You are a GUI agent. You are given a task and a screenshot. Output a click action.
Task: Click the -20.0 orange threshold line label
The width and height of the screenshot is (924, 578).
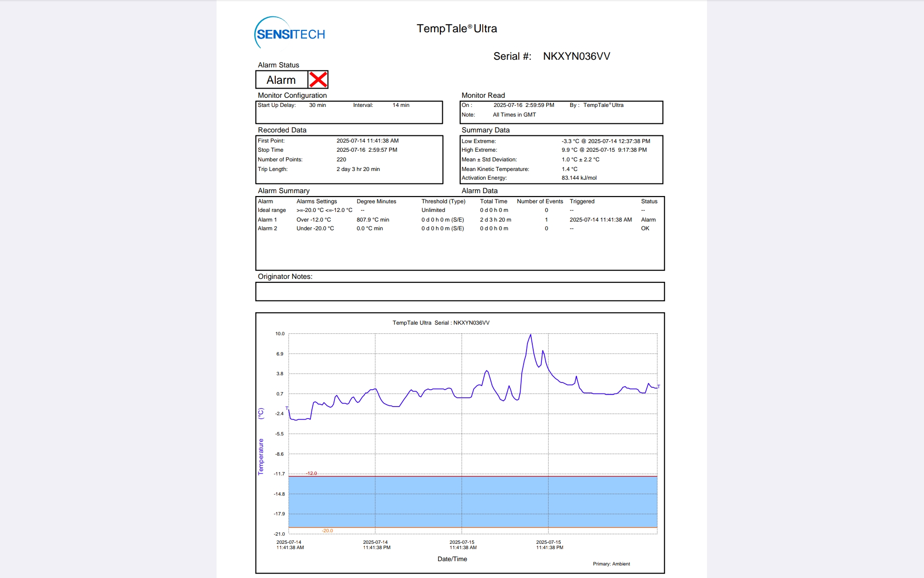[327, 531]
